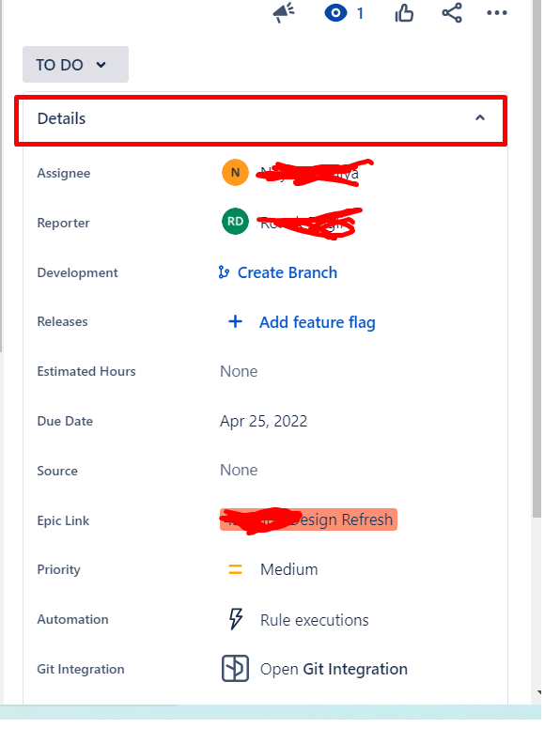Image resolution: width=560 pixels, height=744 pixels.
Task: Click the vertical scrollbar thumb
Action: pyautogui.click(x=537, y=258)
